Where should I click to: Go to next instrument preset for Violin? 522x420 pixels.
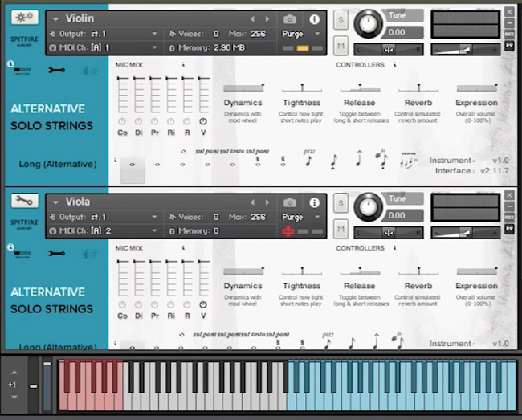tap(269, 18)
